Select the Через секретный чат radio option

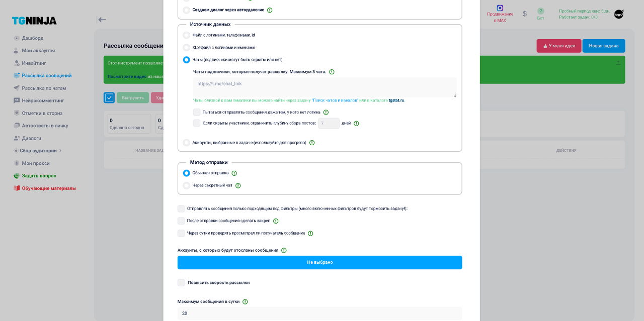point(187,185)
